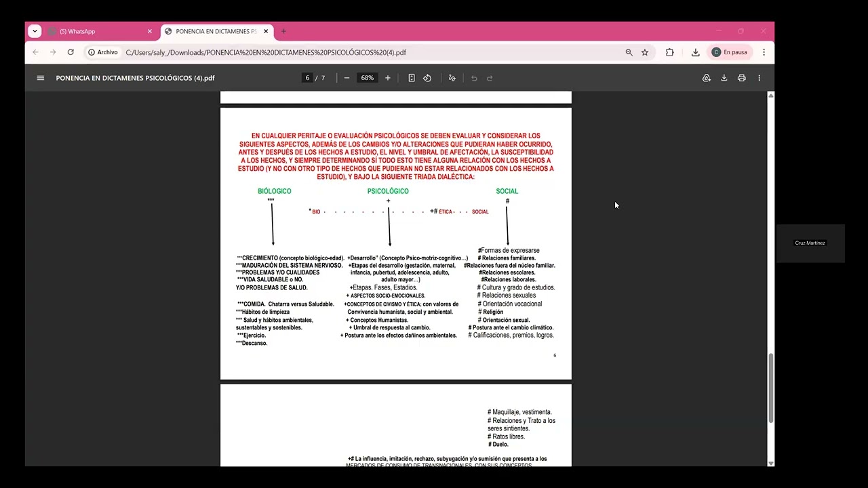Go back to the previous page
Image resolution: width=868 pixels, height=488 pixels.
pyautogui.click(x=35, y=52)
